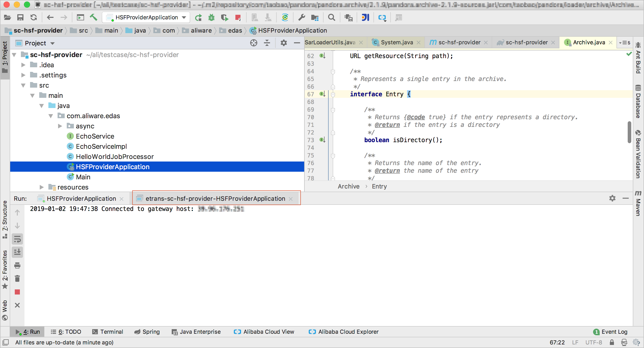Open the 6: TODO tool window

66,332
